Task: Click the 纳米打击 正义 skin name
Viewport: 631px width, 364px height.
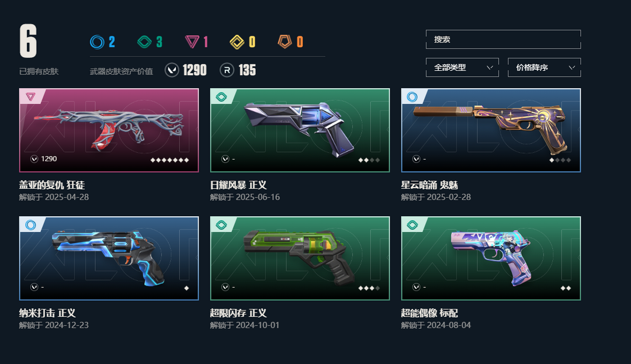Action: tap(47, 313)
